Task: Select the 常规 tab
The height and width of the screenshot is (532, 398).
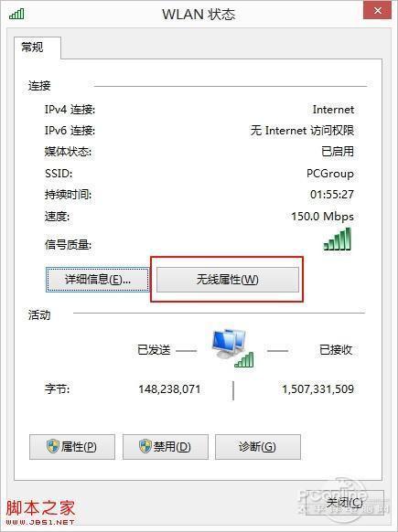Action: coord(33,48)
